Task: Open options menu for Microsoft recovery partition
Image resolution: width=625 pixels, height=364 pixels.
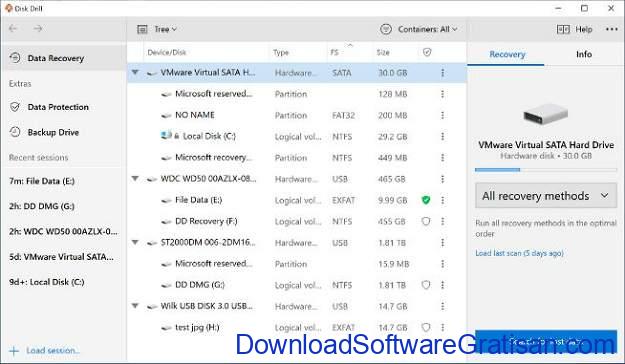Action: (x=442, y=158)
